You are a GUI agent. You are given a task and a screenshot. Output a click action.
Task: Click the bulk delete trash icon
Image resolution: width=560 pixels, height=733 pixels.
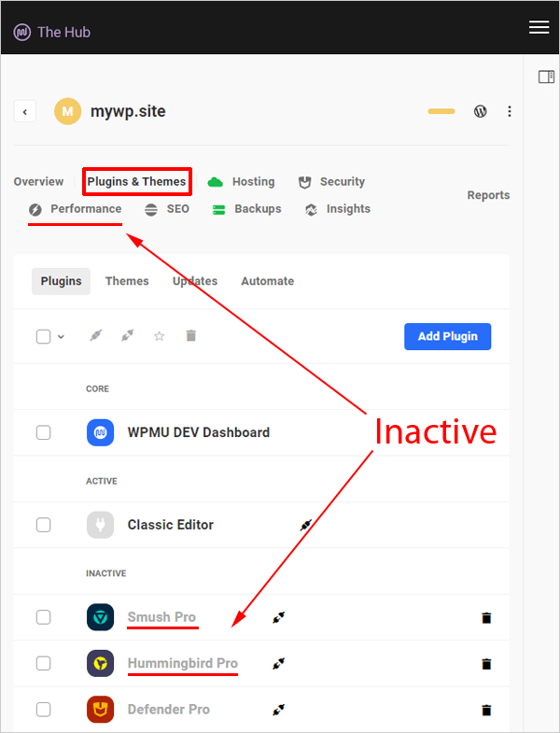[190, 336]
